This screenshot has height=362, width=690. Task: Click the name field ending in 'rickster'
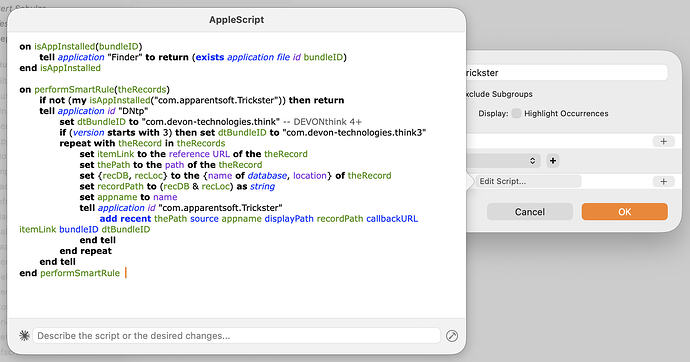[566, 73]
